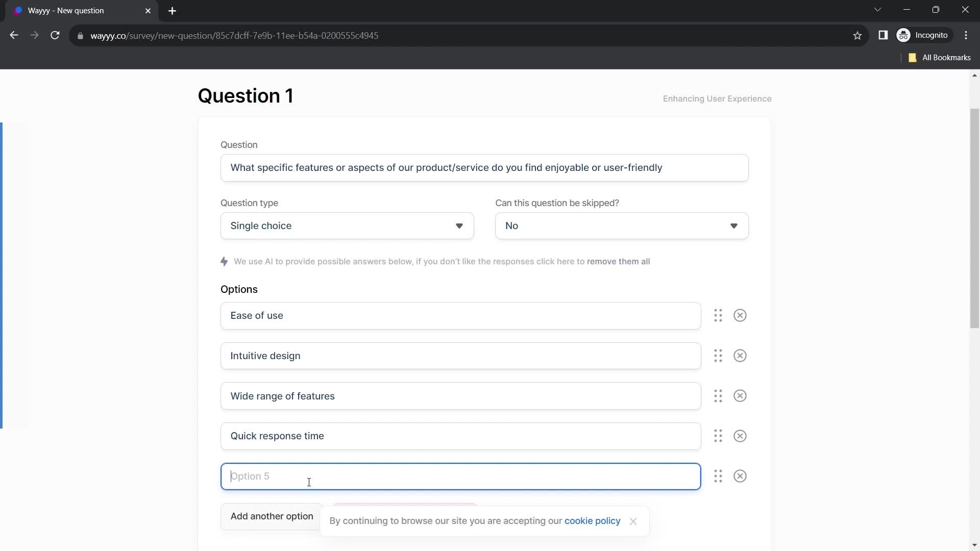Click the remove option icon for 'Wide range of features'
Viewport: 980px width, 551px height.
(x=740, y=395)
